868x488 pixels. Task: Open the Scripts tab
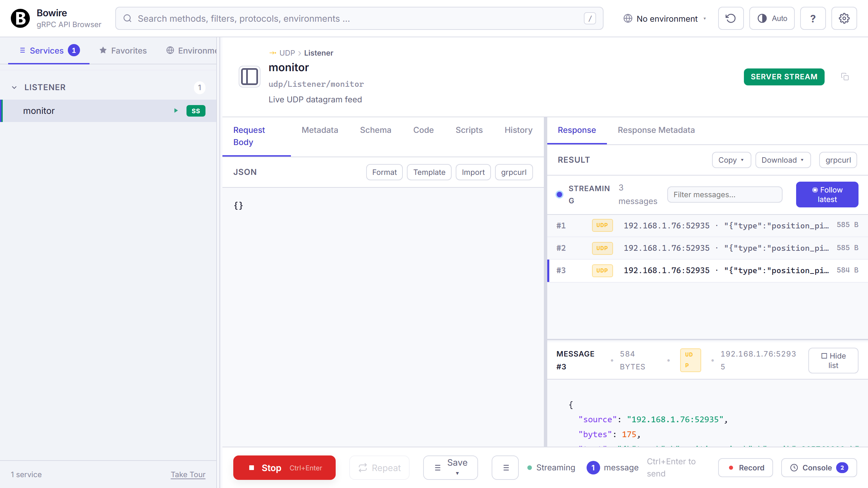pyautogui.click(x=469, y=130)
